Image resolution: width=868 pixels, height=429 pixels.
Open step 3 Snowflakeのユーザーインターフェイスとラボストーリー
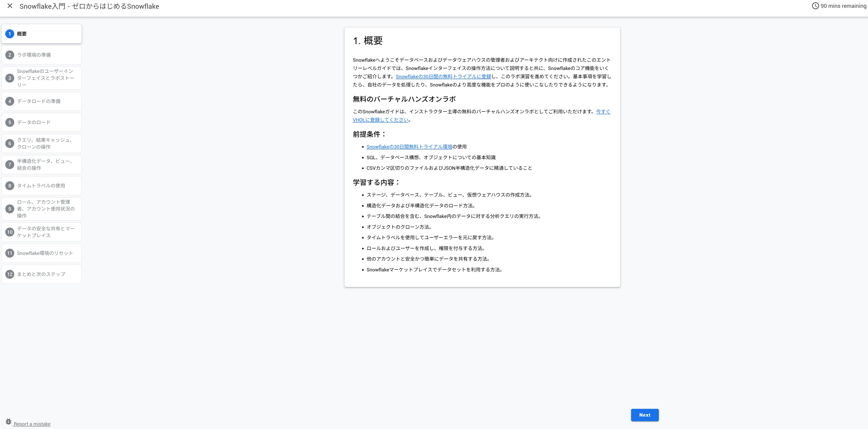42,78
